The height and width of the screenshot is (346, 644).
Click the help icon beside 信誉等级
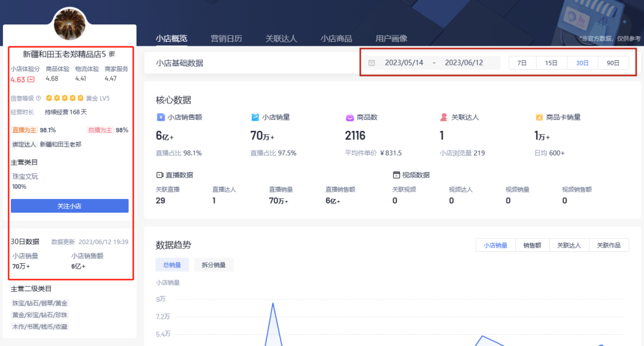point(38,98)
